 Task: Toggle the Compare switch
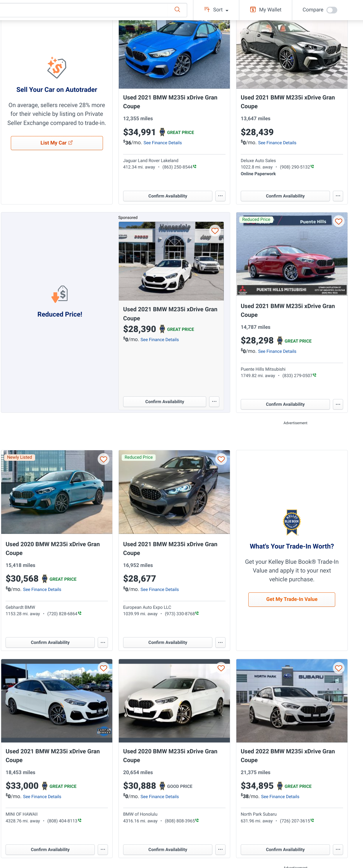point(332,10)
